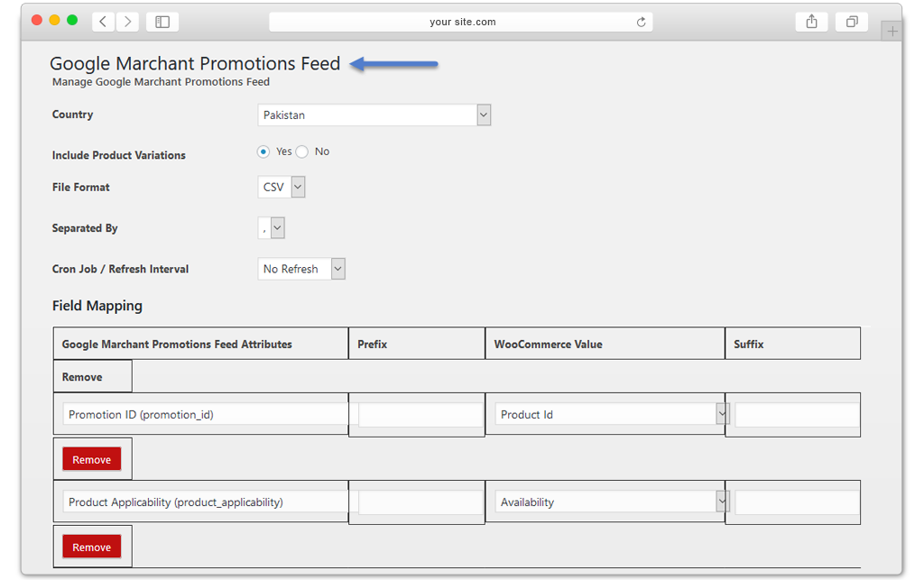This screenshot has width=924, height=580.
Task: Click the File Format label
Action: click(80, 188)
